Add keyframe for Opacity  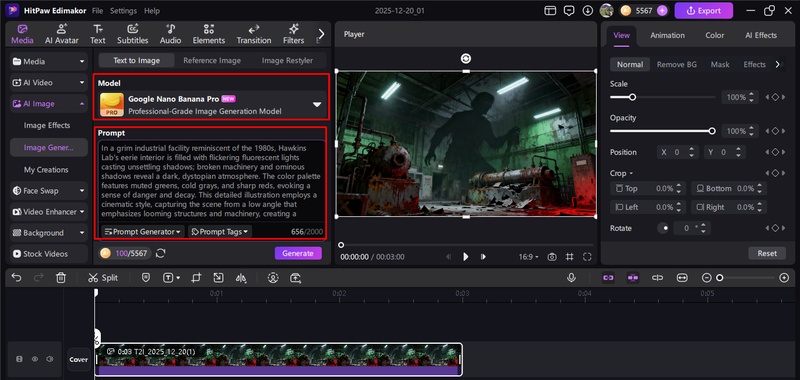pos(775,131)
